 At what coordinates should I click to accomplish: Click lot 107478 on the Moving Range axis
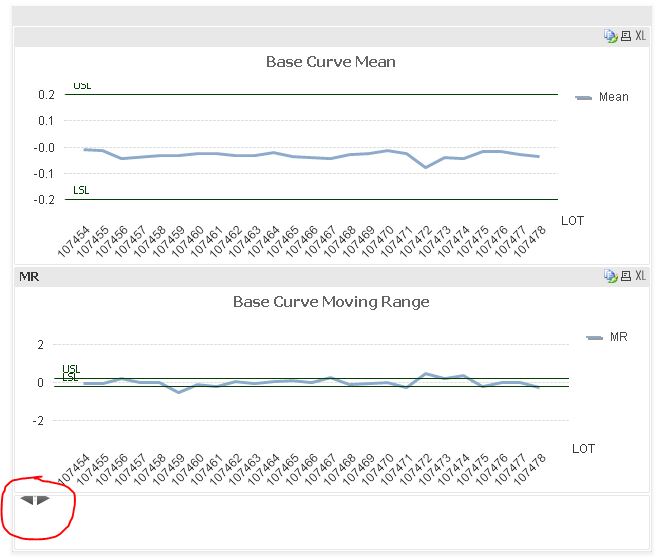[529, 469]
